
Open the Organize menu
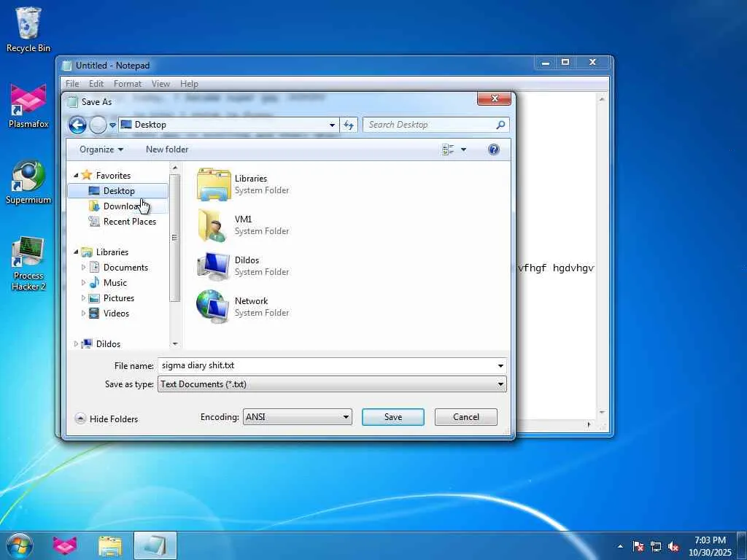point(101,149)
